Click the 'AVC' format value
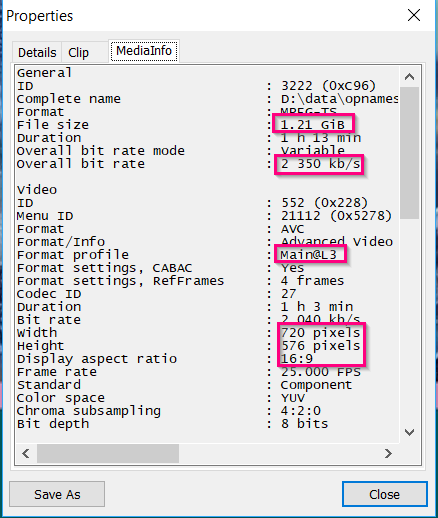438x518 pixels. (x=292, y=229)
